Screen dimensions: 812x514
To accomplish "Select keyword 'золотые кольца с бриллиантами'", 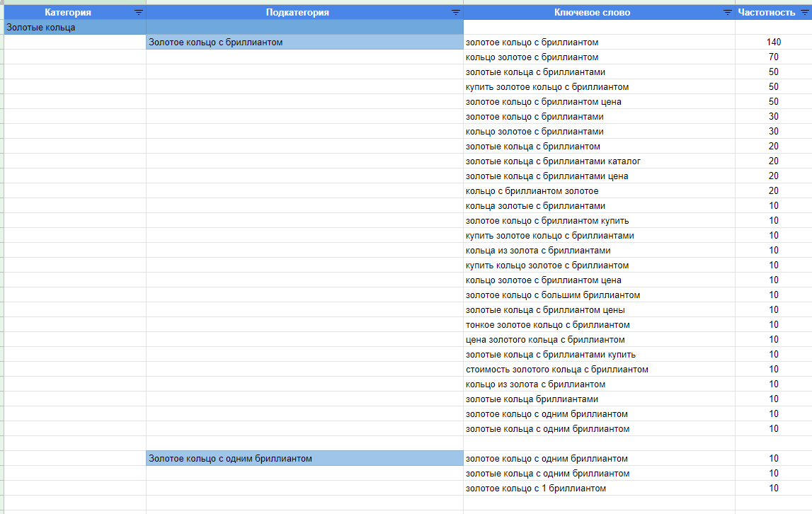I will (x=535, y=72).
